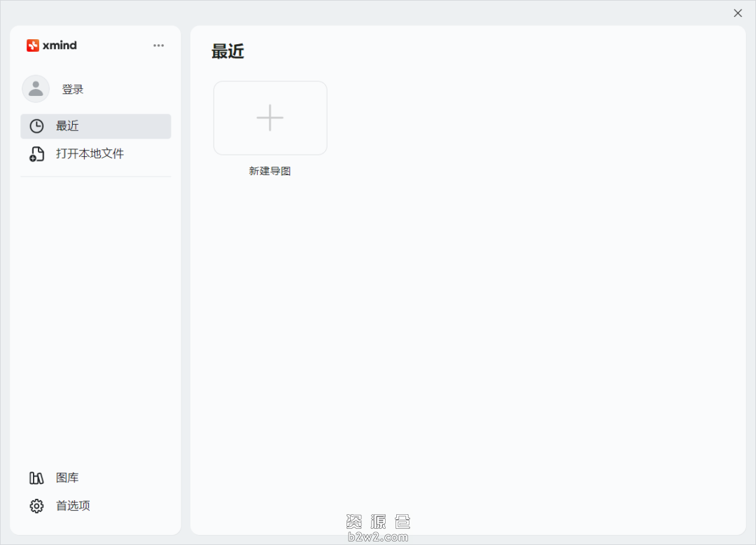Click the gear icon next to 首选项
Viewport: 756px width, 545px height.
[x=36, y=506]
